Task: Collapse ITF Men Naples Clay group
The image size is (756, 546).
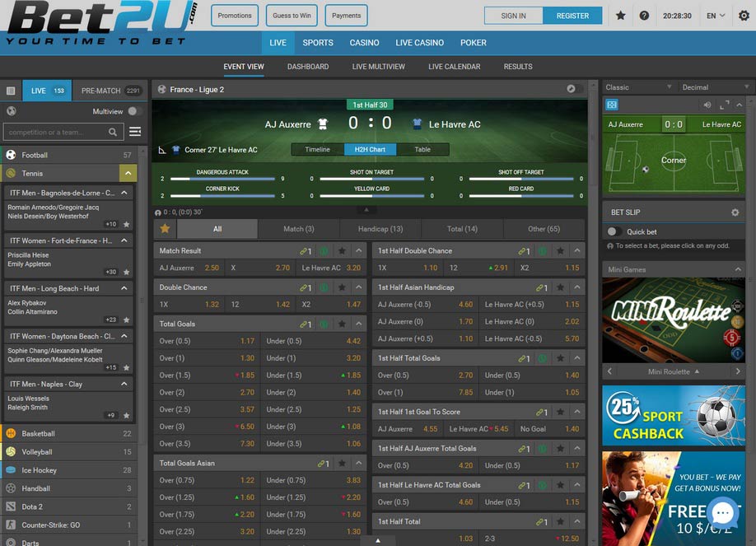Action: [x=124, y=384]
